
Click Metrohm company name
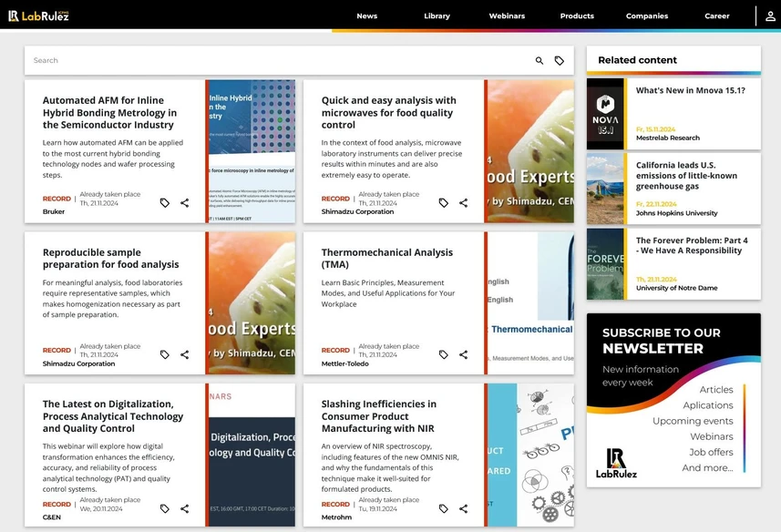click(x=336, y=517)
